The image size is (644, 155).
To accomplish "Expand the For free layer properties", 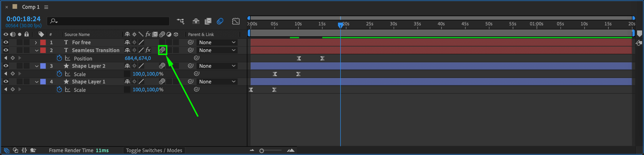I will point(36,42).
